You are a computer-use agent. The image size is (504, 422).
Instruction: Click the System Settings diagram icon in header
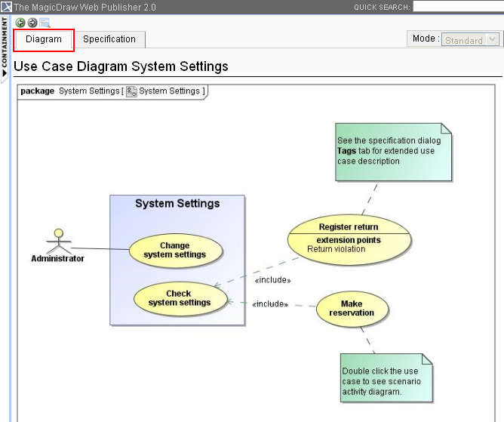tap(131, 91)
